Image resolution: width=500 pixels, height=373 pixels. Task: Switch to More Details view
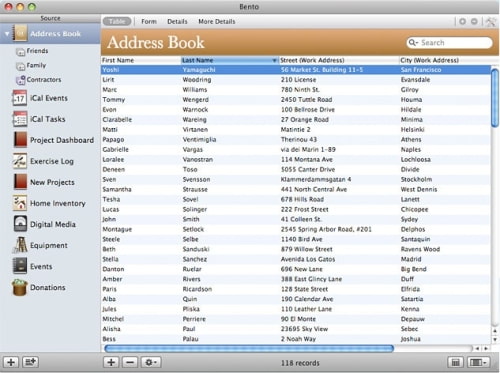point(217,22)
